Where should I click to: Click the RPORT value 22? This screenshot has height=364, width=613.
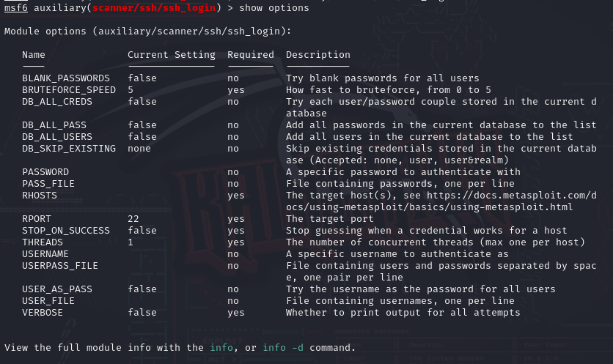click(x=133, y=219)
